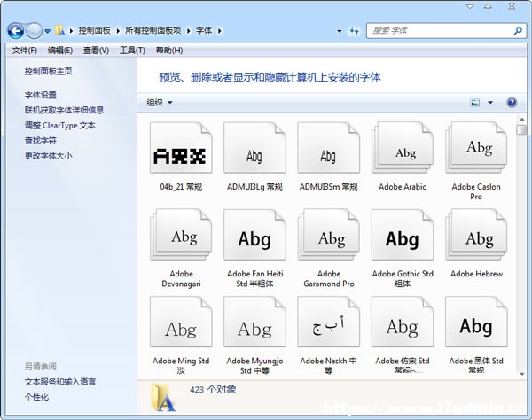The height and width of the screenshot is (420, 532).
Task: Open the 查看(V) menu
Action: 96,51
